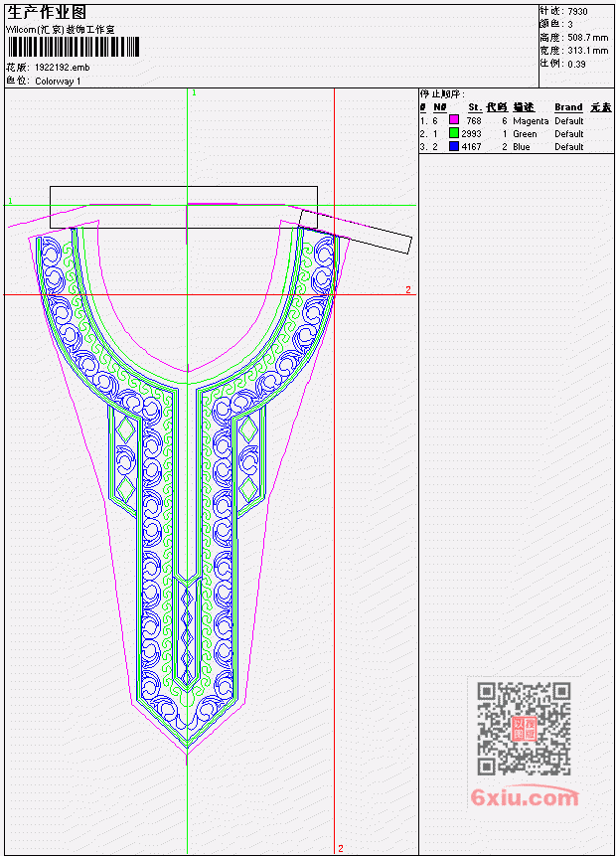Click the Green description text
Screen dimensions: 616x856
[x=525, y=134]
